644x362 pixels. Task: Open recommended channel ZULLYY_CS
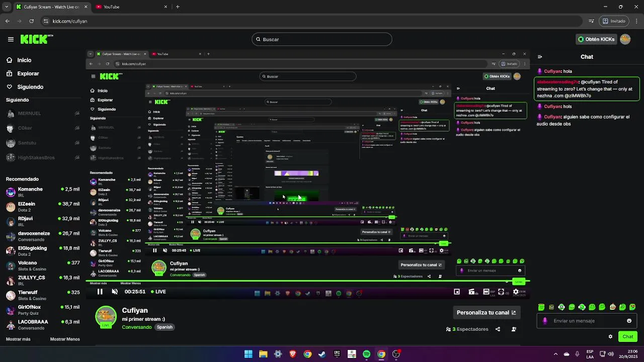[43, 280]
